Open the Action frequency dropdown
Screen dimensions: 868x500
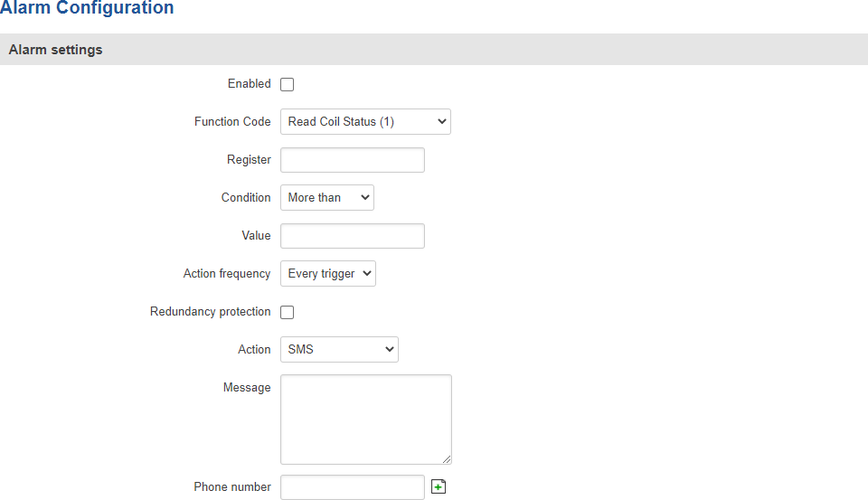[x=327, y=274]
